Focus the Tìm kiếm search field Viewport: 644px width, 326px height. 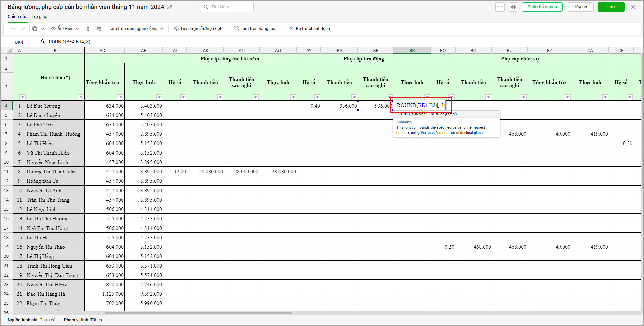tap(227, 7)
